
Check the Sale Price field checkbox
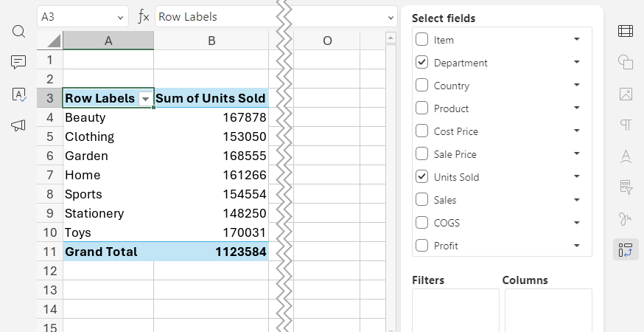click(x=421, y=154)
